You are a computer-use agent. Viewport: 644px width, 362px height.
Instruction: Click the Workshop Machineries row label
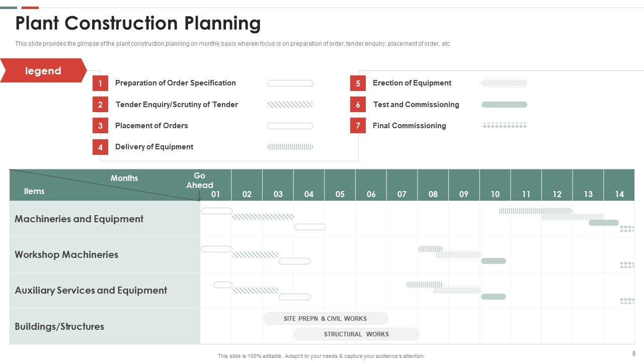click(66, 254)
